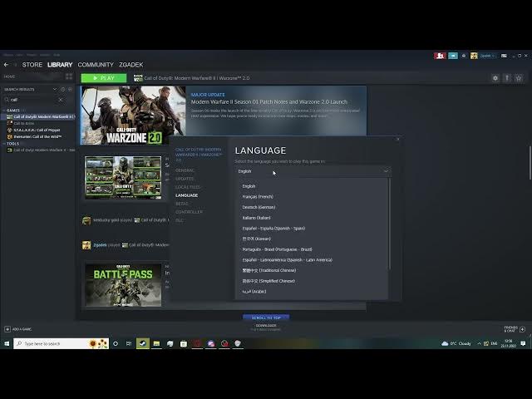532x399 pixels.
Task: Open the COMMUNITY tab
Action: pyautogui.click(x=96, y=65)
